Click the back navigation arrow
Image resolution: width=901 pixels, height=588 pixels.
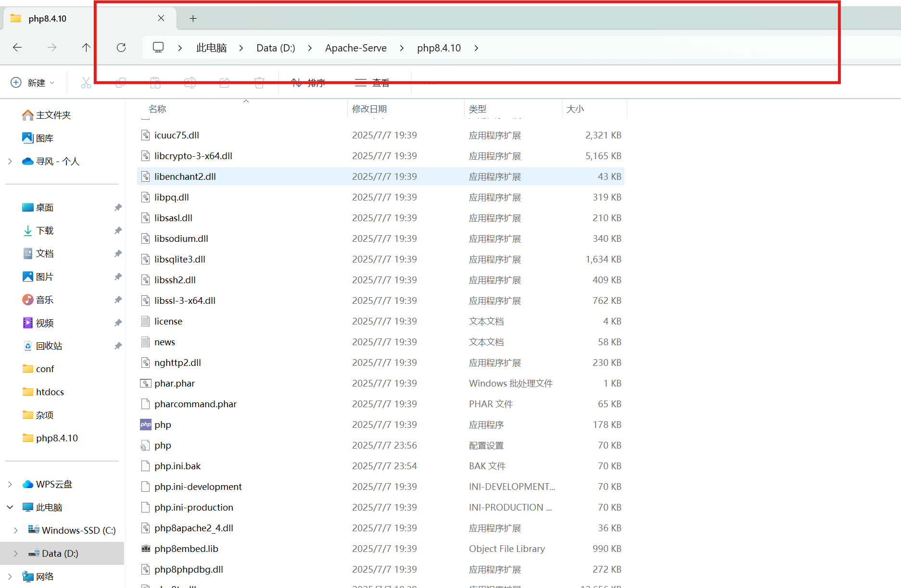coord(17,48)
